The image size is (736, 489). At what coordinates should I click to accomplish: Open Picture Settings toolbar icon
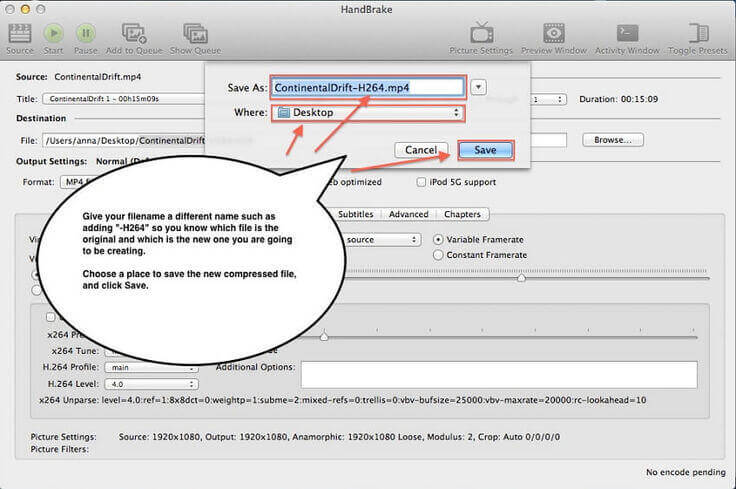pyautogui.click(x=482, y=33)
